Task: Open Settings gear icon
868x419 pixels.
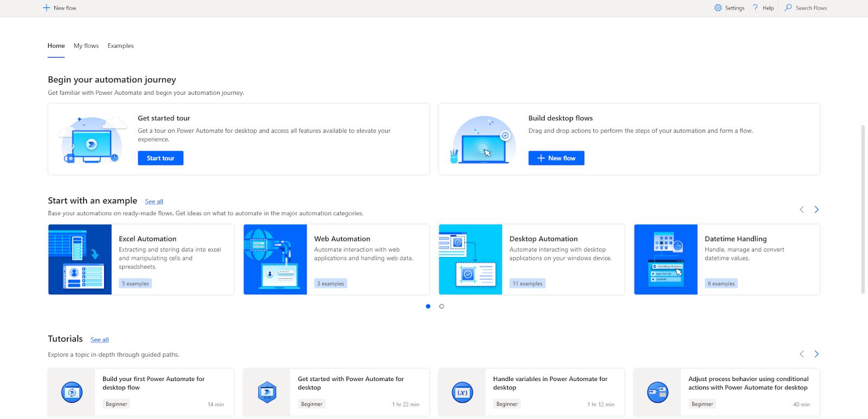Action: pos(718,8)
